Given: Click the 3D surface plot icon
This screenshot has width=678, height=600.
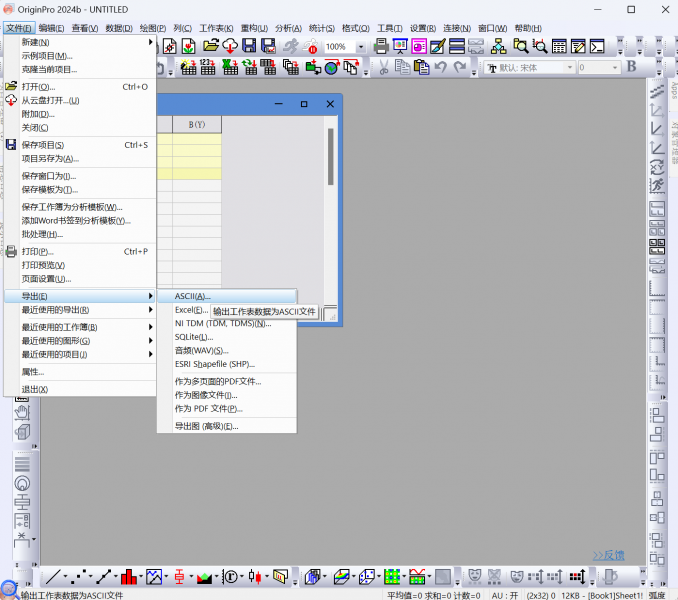Looking at the screenshot, I should (x=342, y=577).
